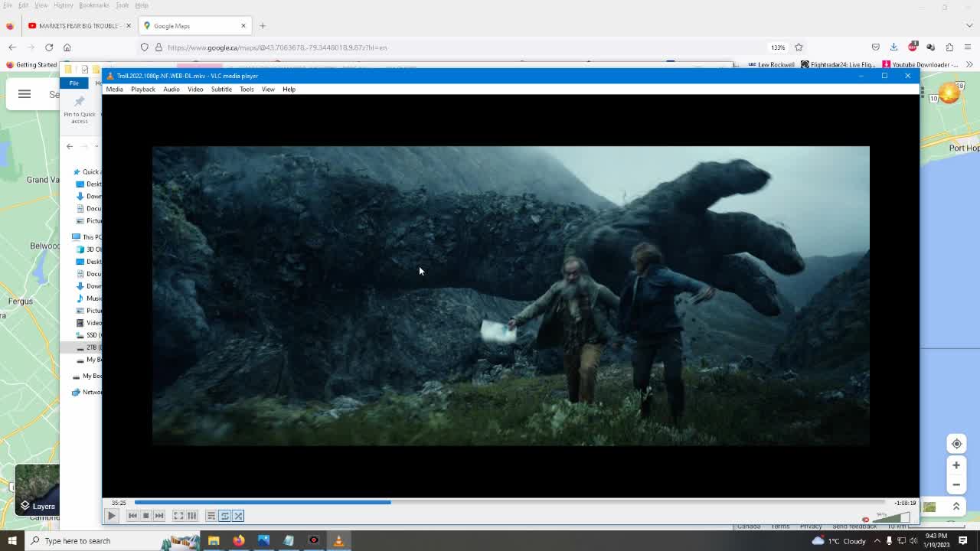Open a new Firefox tab
This screenshot has height=551, width=980.
tap(263, 26)
